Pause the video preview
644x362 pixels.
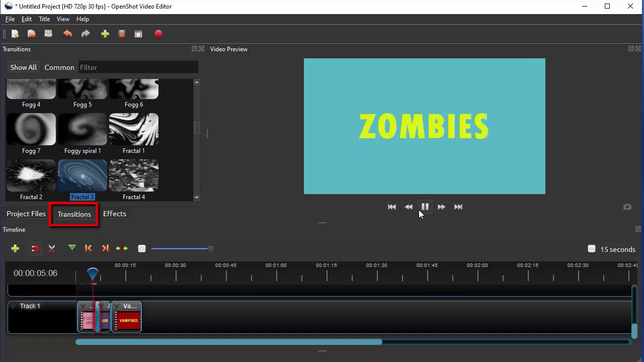425,207
